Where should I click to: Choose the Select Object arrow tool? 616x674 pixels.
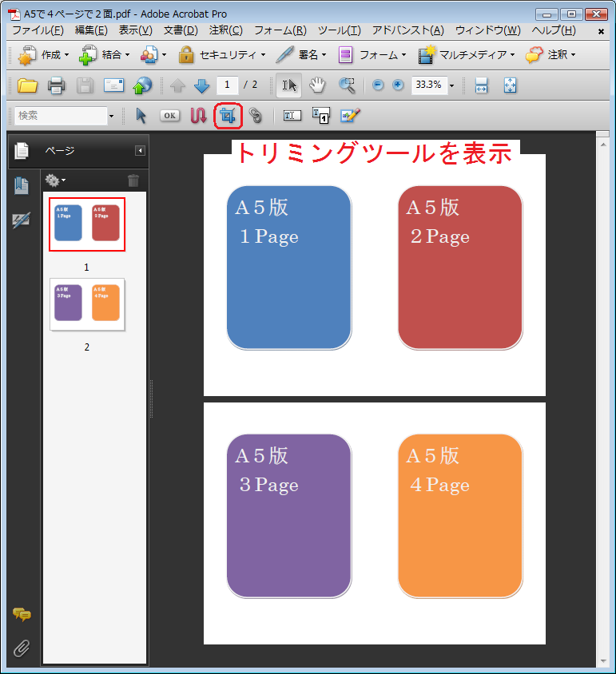click(x=141, y=116)
